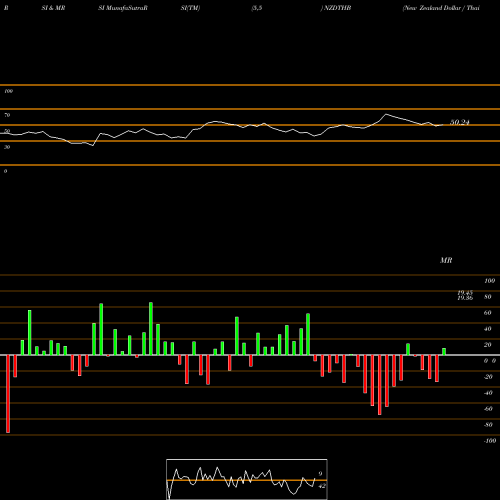Click the 50 level label on RSI axis
500x500 pixels.
point(7,131)
